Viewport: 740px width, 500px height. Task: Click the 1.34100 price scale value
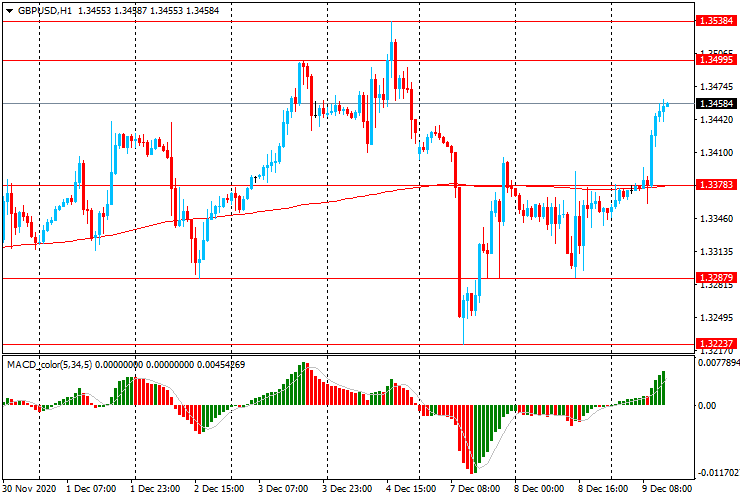(x=717, y=153)
